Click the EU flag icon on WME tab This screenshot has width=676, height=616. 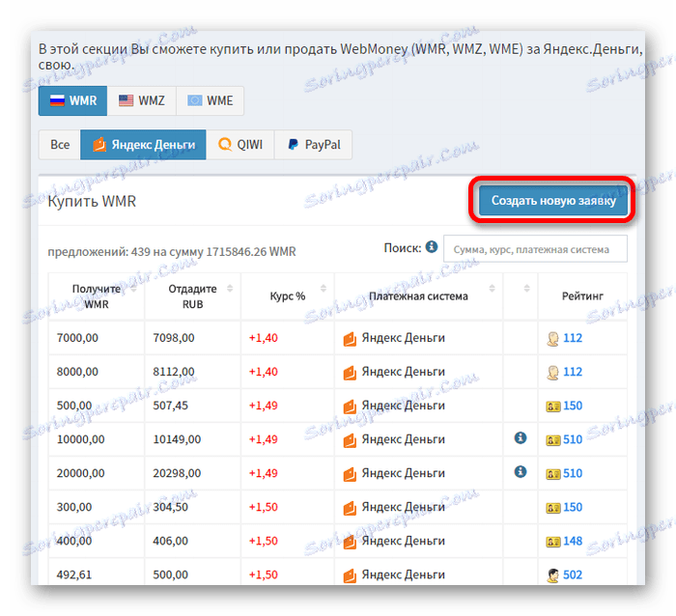pos(195,100)
